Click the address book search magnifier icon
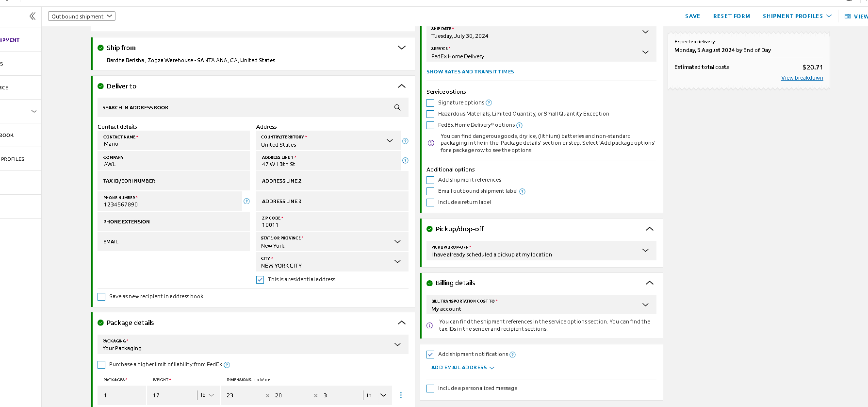The height and width of the screenshot is (407, 868). [397, 107]
